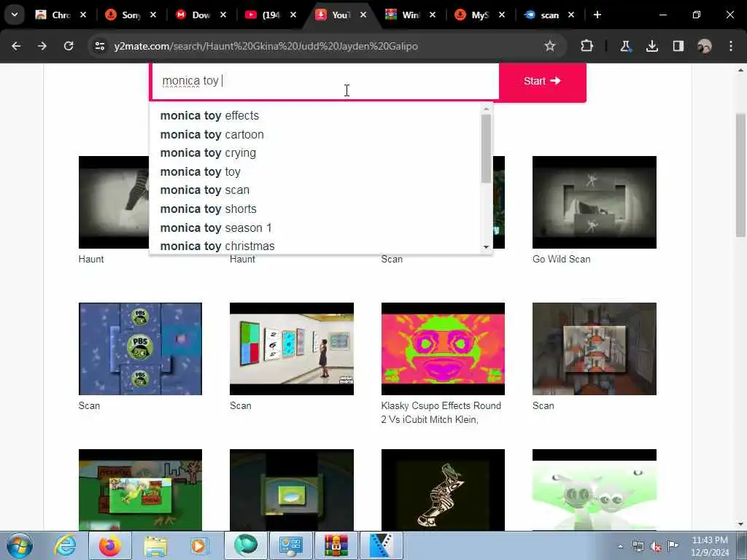The image size is (747, 560).
Task: Open muted volume tray icon
Action: tap(656, 546)
